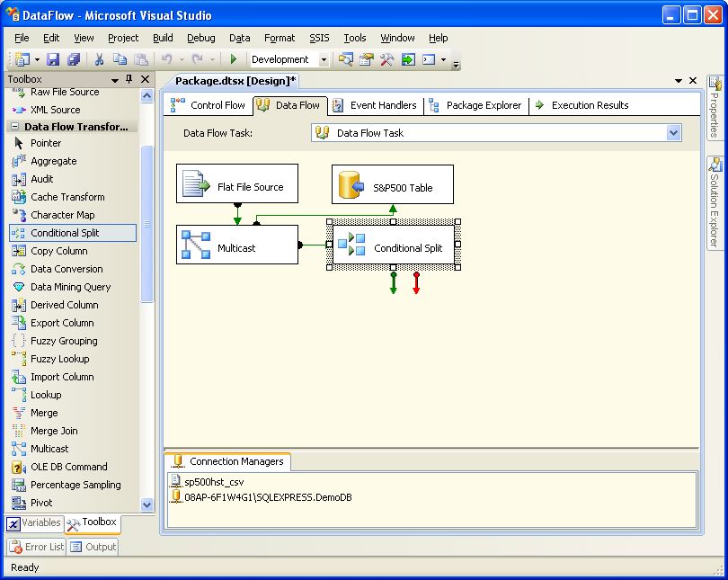Click the Save toolbar icon
Screen dimensions: 728x580
[53, 59]
